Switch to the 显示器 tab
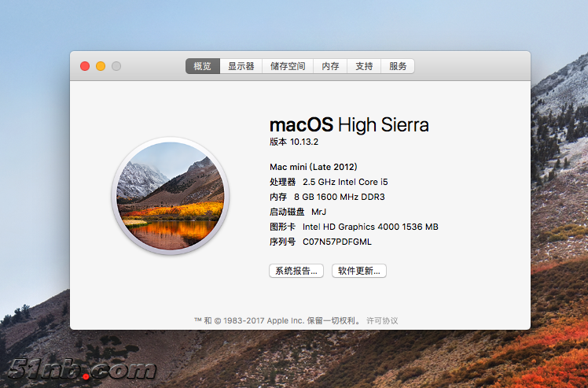 click(241, 67)
